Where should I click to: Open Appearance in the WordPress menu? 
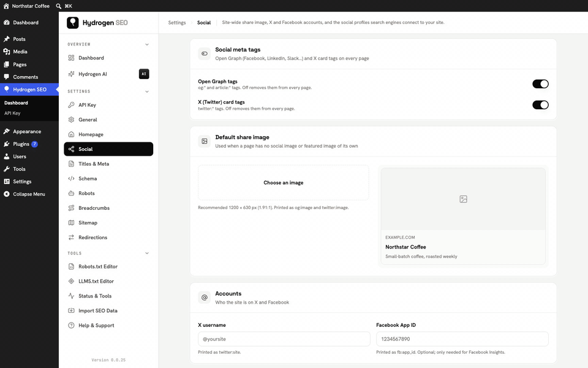click(29, 131)
